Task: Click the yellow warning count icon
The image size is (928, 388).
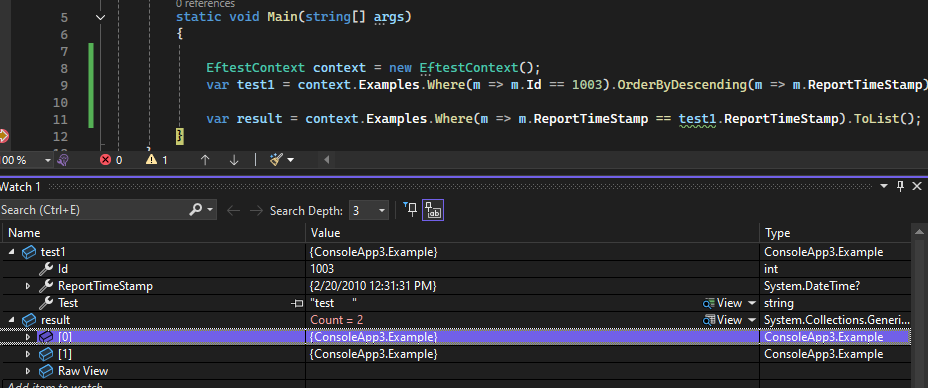Action: coord(152,160)
